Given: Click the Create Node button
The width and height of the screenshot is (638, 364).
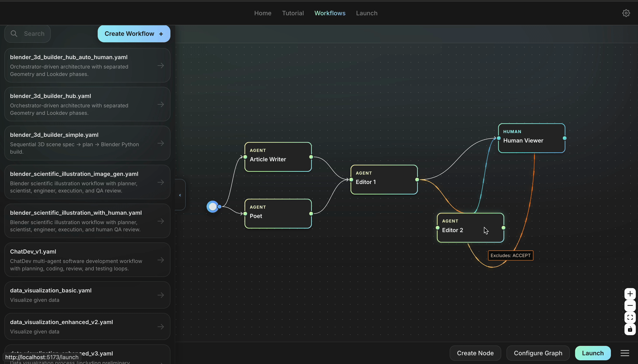Looking at the screenshot, I should click(475, 353).
